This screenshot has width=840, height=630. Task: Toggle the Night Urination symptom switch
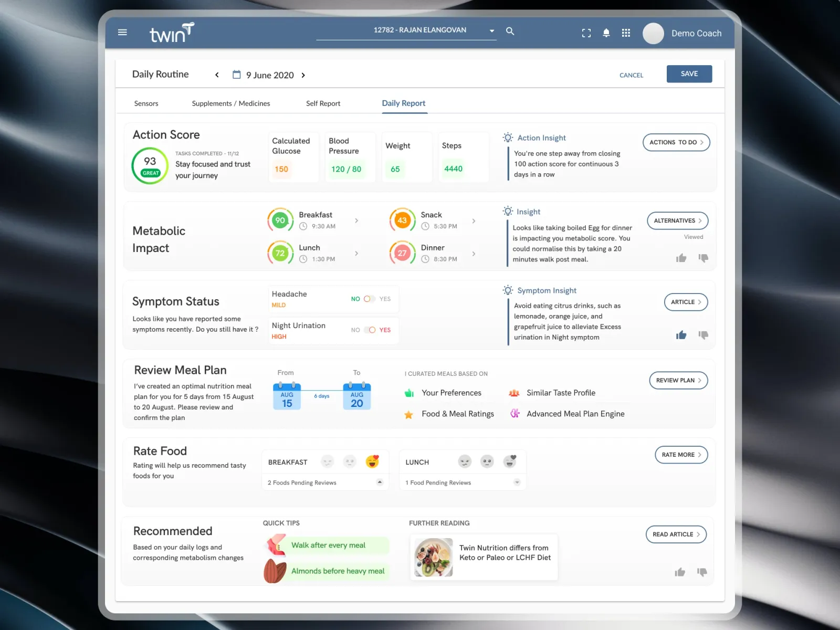pyautogui.click(x=370, y=330)
